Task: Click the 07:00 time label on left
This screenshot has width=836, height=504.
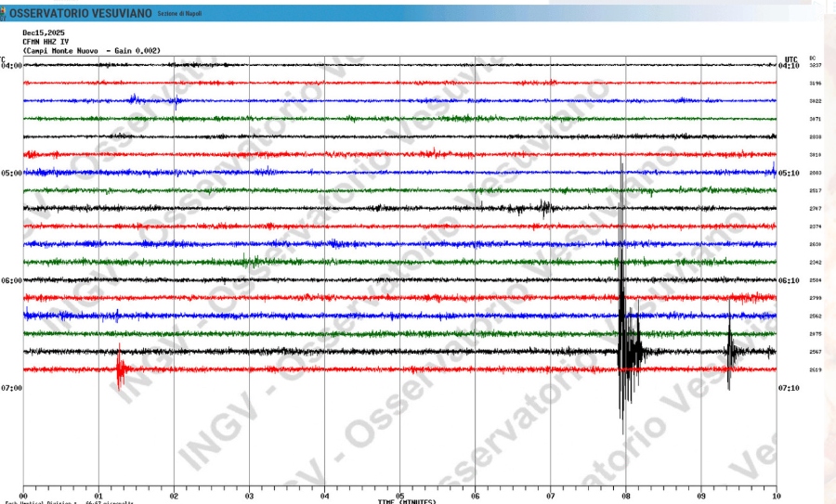Action: (11, 388)
